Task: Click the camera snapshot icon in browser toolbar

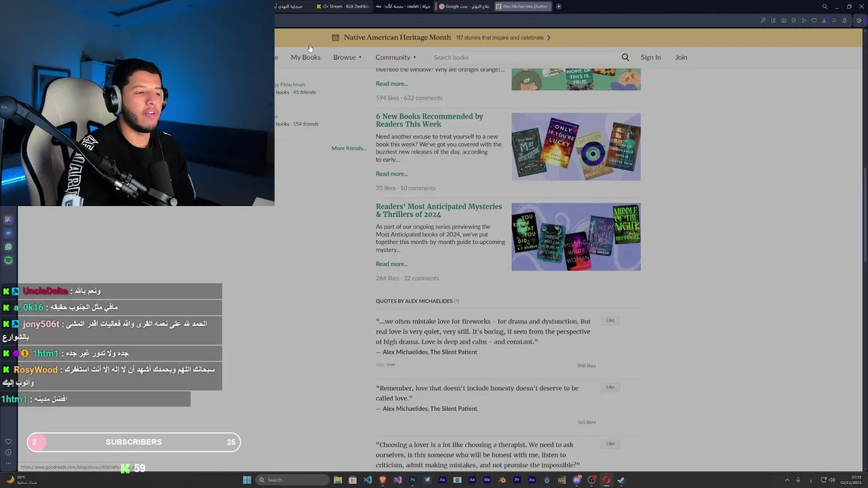Action: tap(783, 20)
